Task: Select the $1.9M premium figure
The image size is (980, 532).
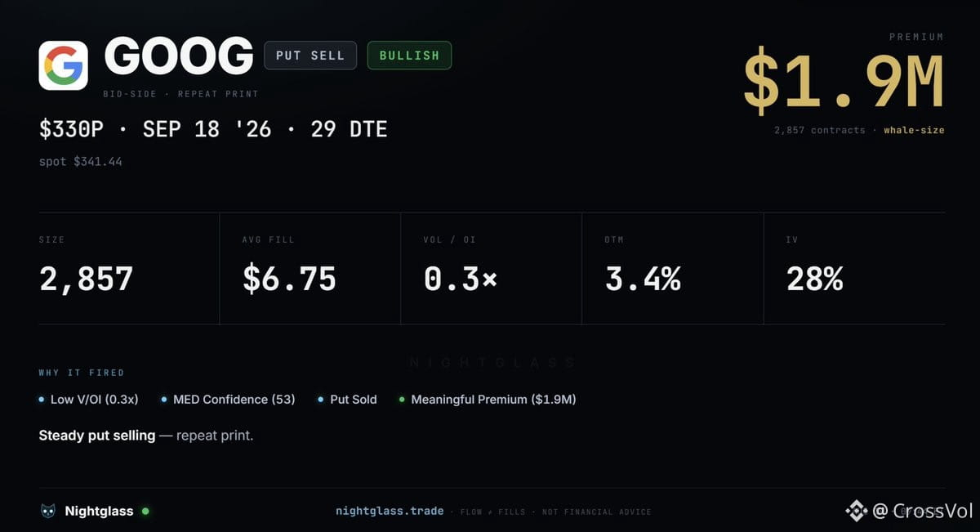Action: click(844, 83)
